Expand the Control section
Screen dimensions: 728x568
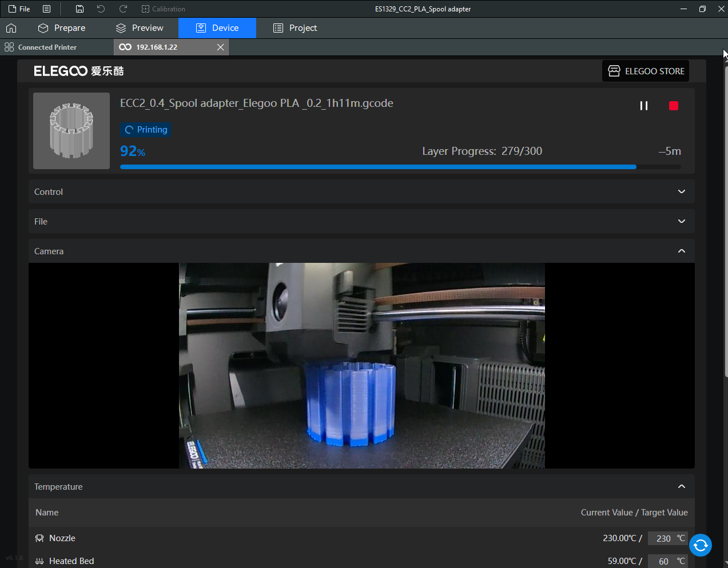click(x=681, y=192)
